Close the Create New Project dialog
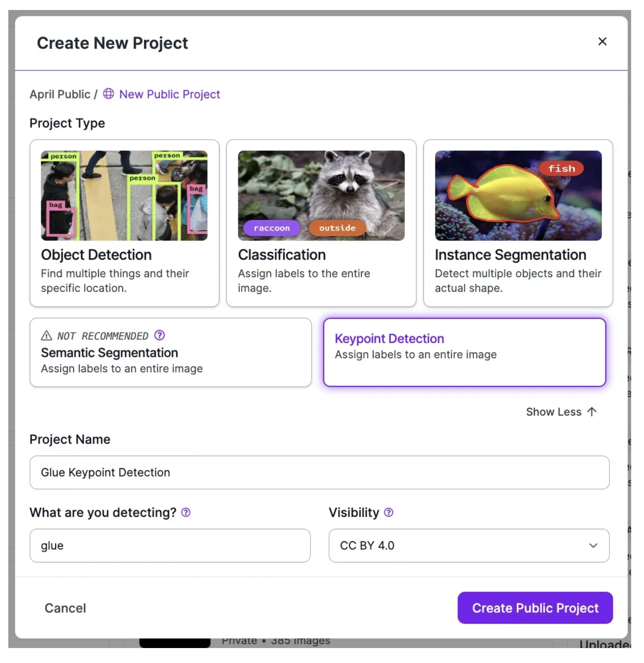This screenshot has height=663, width=644. (x=602, y=42)
